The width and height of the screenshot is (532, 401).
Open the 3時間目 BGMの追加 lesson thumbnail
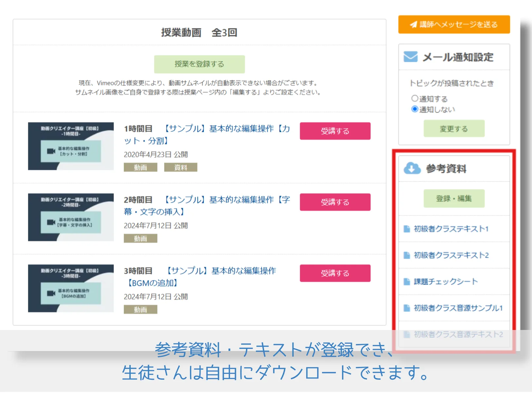coord(71,288)
